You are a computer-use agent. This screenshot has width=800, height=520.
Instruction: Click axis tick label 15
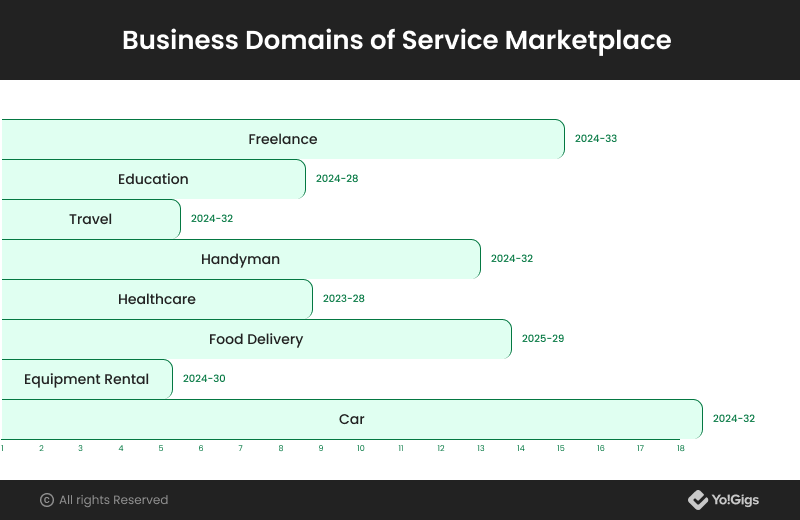tap(561, 448)
